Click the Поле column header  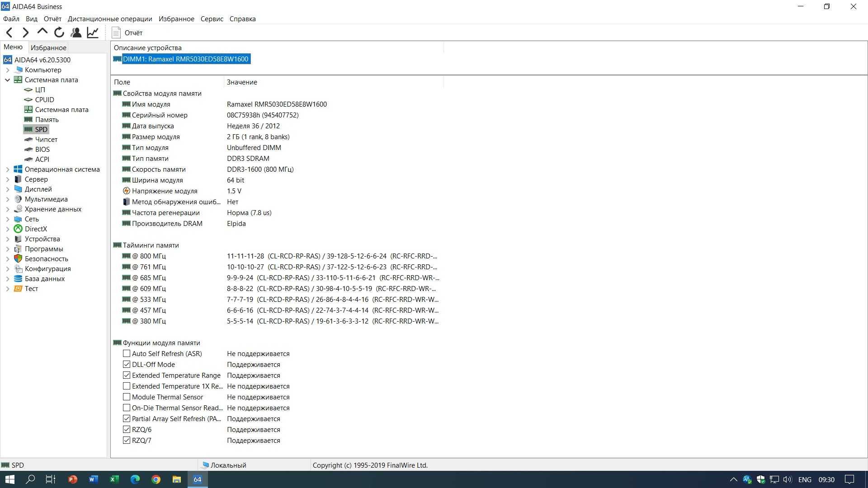click(x=167, y=82)
